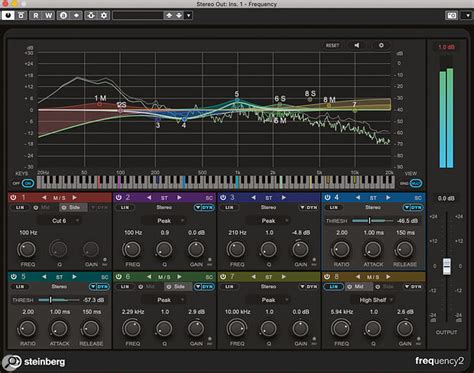
Task: Open display settings gear above graph
Action: coord(381,45)
